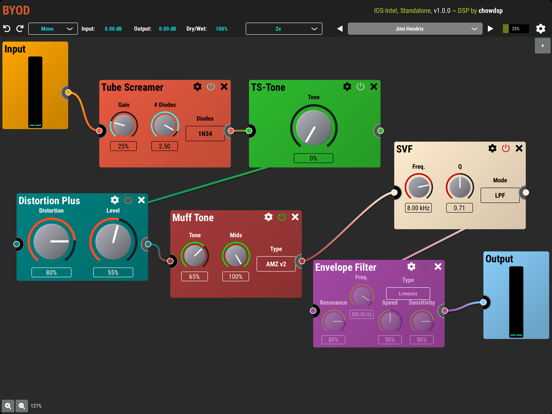552x414 pixels.
Task: Open the Jimi Hendrix preset dropdown
Action: pos(415,29)
